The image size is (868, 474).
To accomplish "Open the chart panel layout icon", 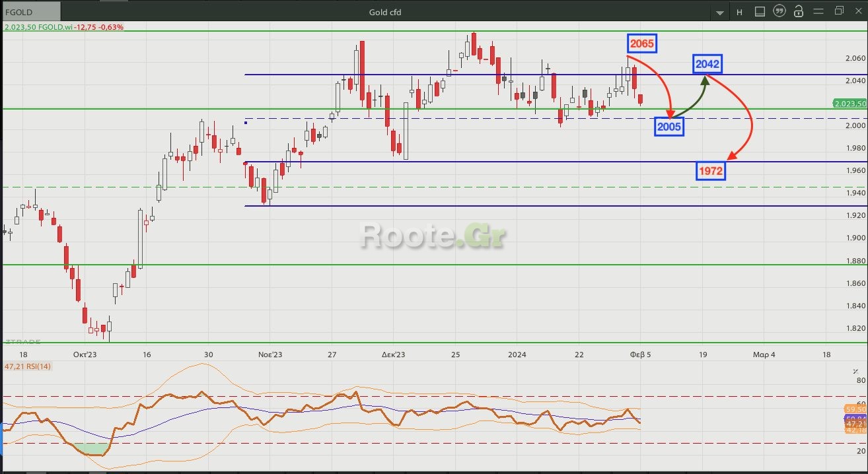I will coord(760,12).
